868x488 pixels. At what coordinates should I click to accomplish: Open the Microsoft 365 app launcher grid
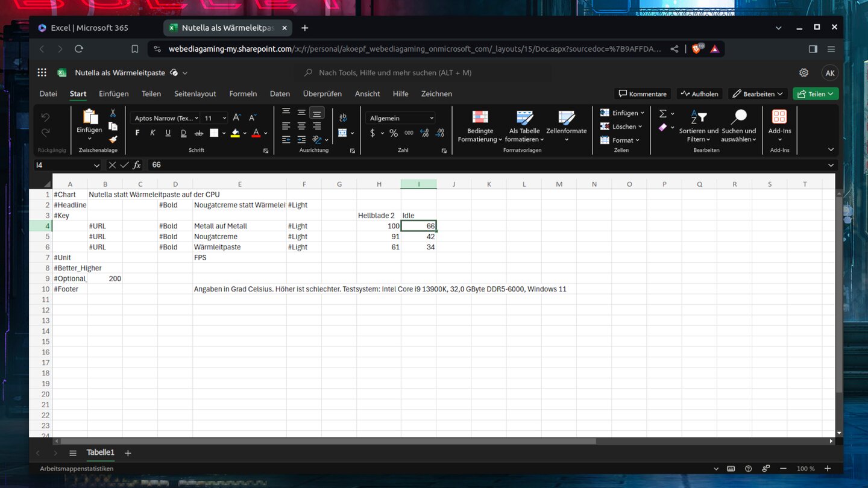tap(42, 72)
